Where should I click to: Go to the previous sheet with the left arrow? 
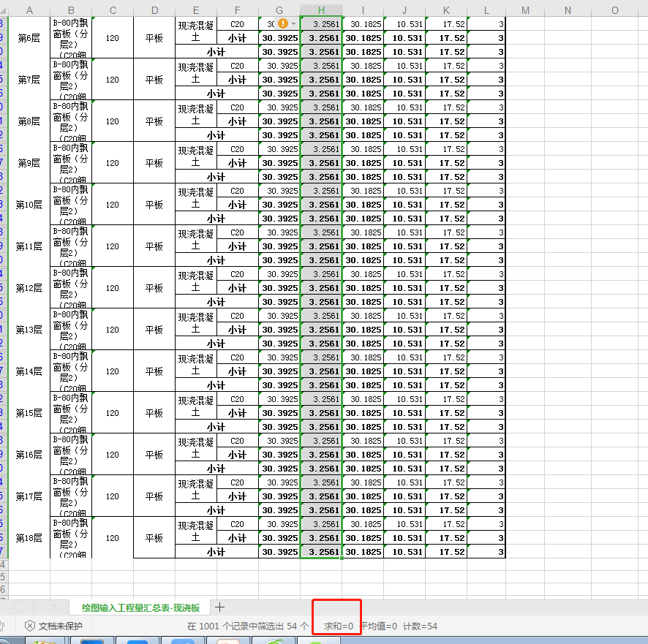[x=16, y=607]
